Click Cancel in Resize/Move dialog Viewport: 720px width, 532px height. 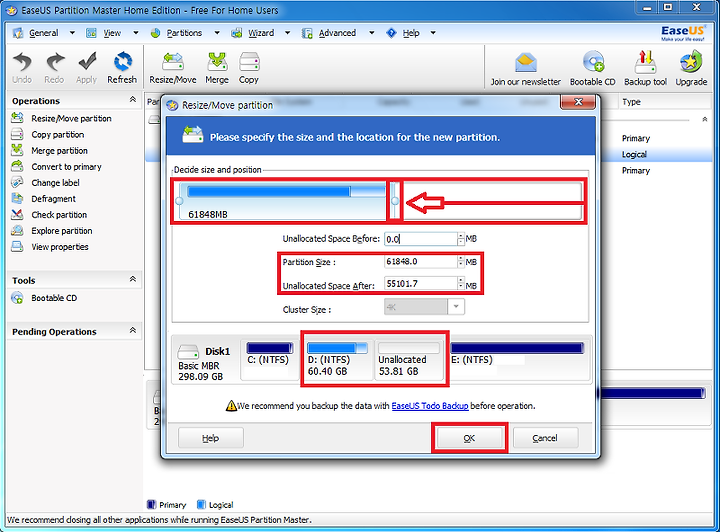(x=545, y=438)
